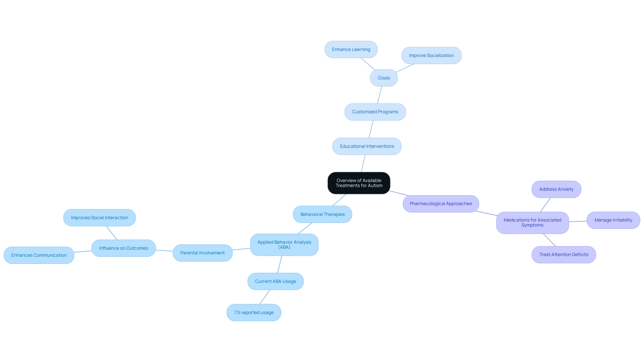Viewport: 644px width, 363px height.
Task: Select the Behavioral Therapies node
Action: click(322, 214)
